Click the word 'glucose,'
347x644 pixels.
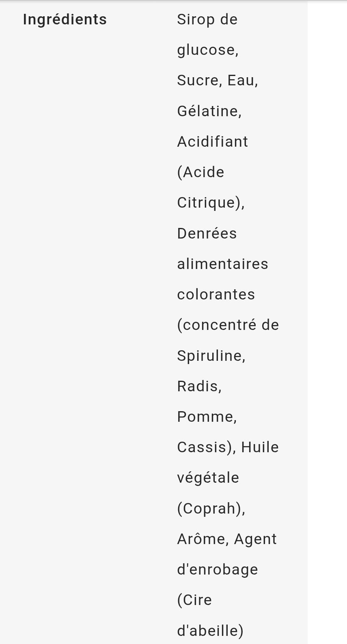(x=208, y=50)
